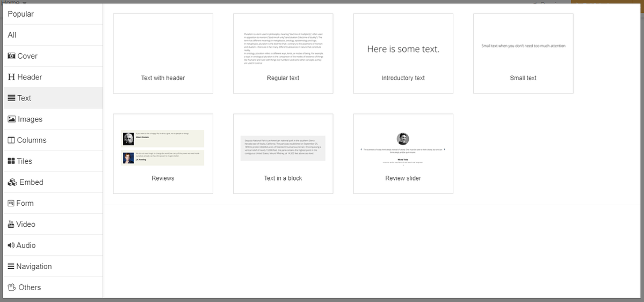Click the 'Here is some text.' preview
The image size is (644, 302).
pos(403,49)
